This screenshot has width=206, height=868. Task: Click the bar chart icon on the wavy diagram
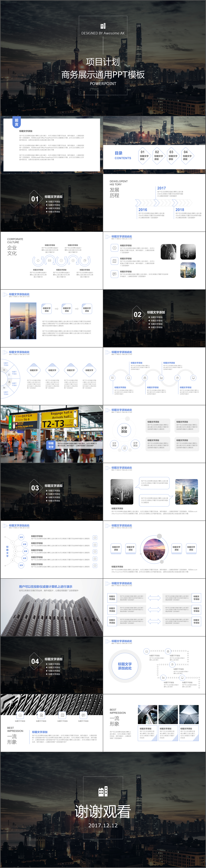tap(161, 378)
